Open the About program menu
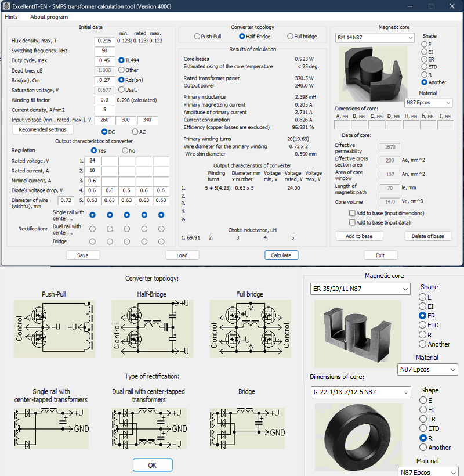The image size is (464, 476). click(x=49, y=17)
